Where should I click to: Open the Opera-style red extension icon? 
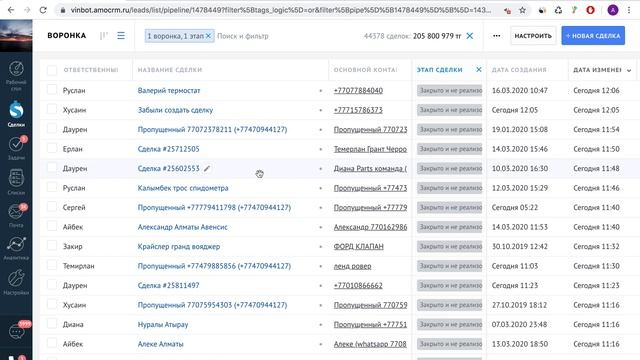[x=590, y=10]
